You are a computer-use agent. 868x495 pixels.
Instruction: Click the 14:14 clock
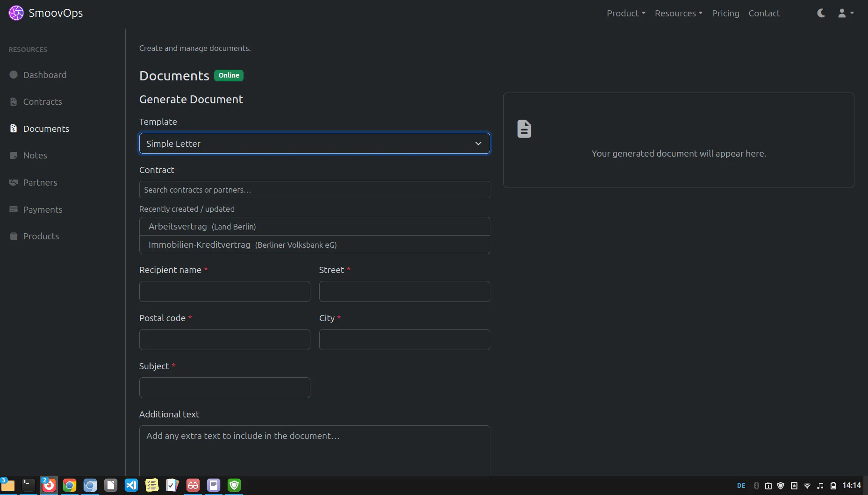[x=852, y=486]
